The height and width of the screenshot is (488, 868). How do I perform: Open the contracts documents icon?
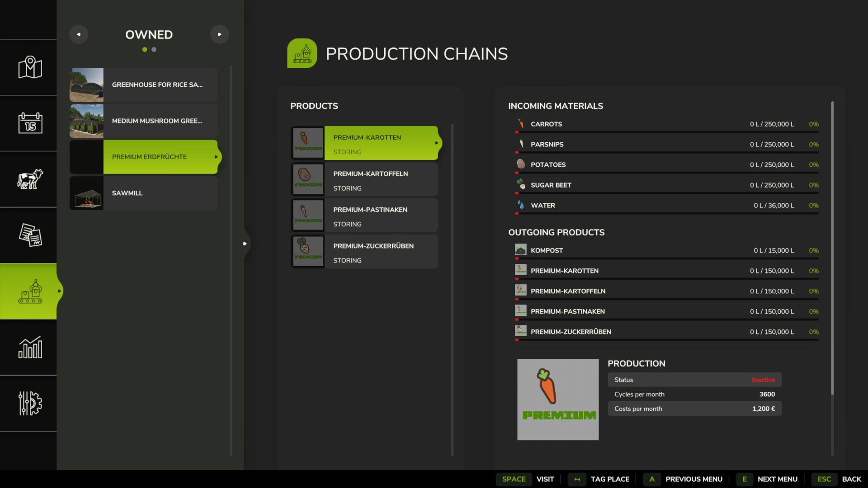click(x=30, y=235)
